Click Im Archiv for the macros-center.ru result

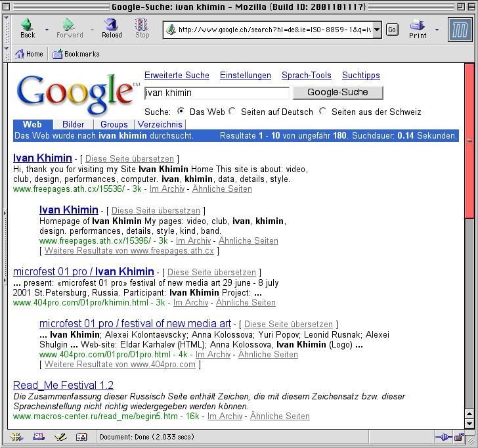[x=225, y=416]
